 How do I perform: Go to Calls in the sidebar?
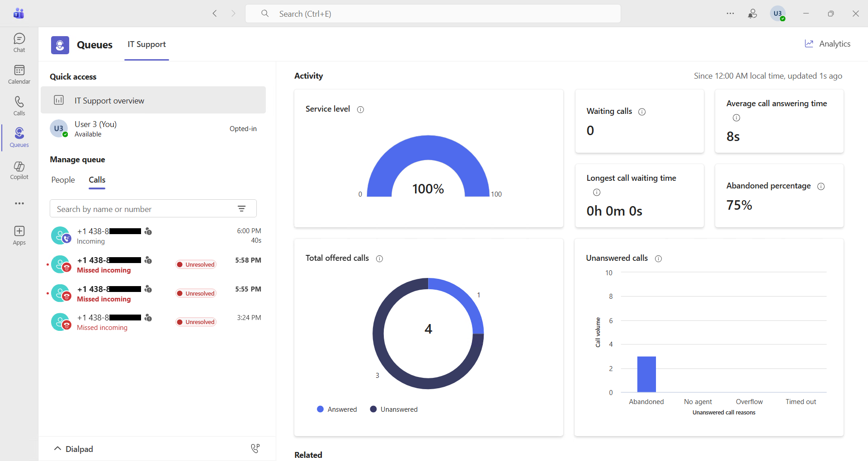tap(19, 106)
